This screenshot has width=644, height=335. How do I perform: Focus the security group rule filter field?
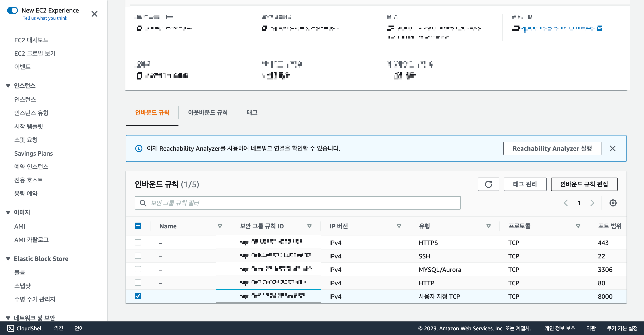298,203
